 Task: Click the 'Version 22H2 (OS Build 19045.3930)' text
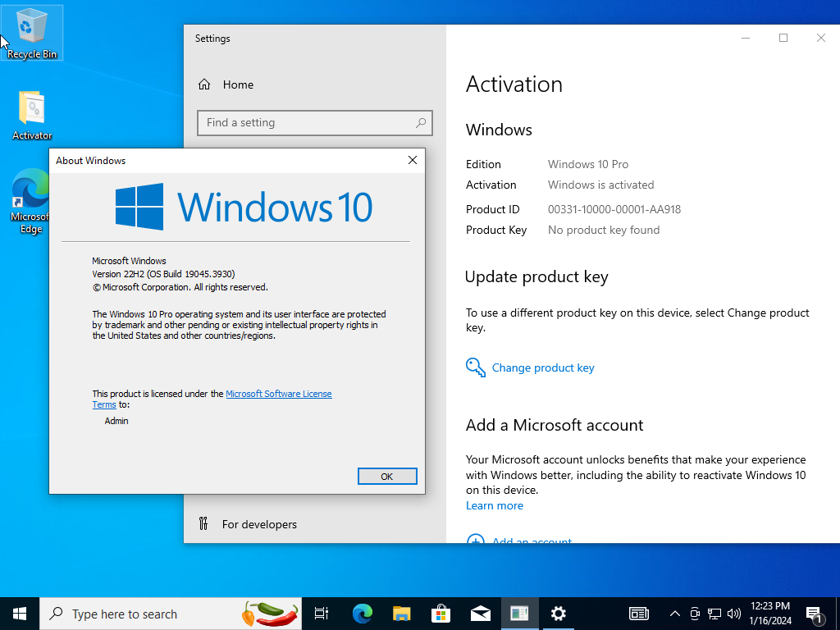click(163, 274)
